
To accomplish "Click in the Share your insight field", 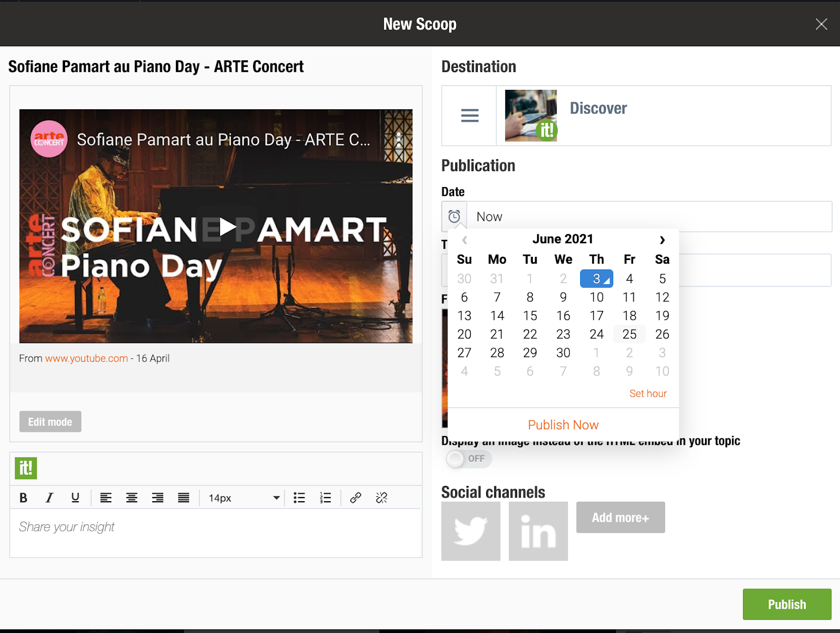I will (x=216, y=532).
